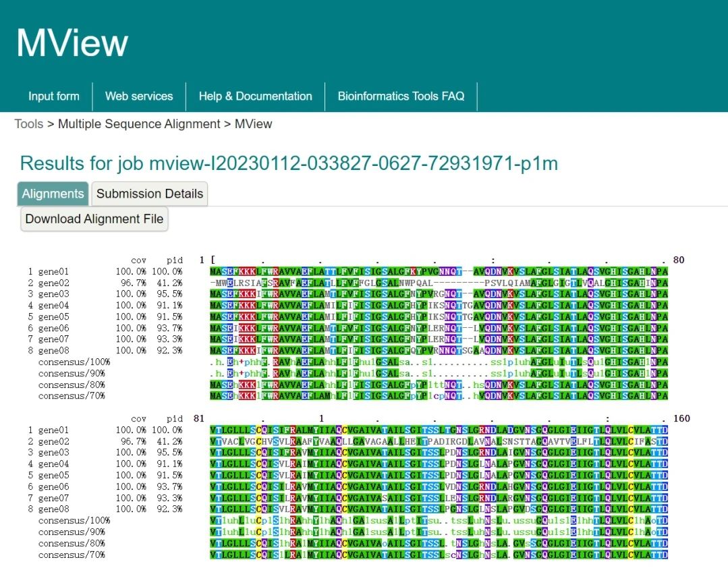Click 91.1% pid value of gene04, first block
Screen dimensions: 728x568
[x=169, y=306]
